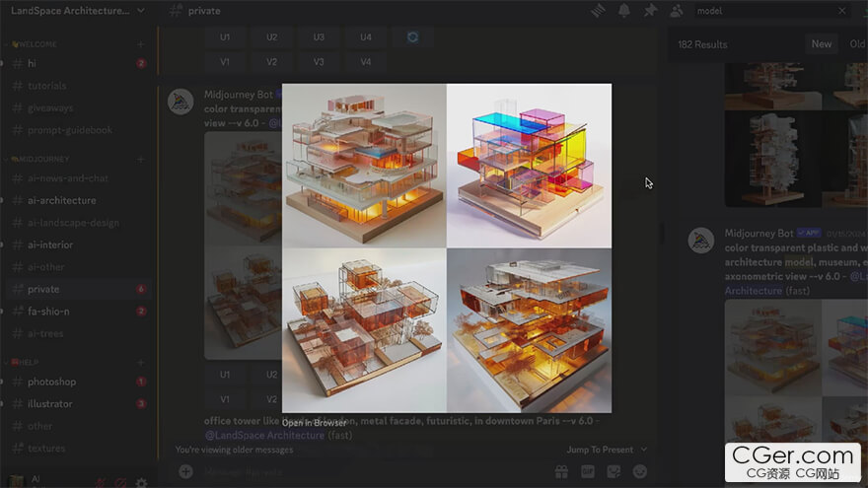This screenshot has height=488, width=868.
Task: Click the U2 upscale button at top
Action: pyautogui.click(x=272, y=37)
